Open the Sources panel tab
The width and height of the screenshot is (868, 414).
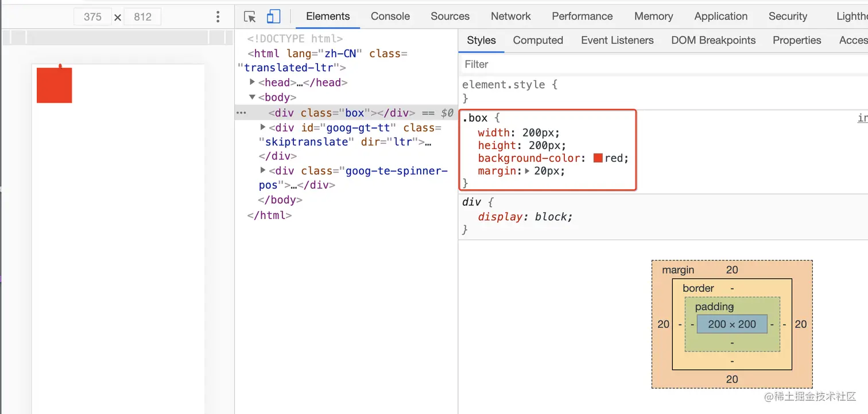tap(450, 17)
